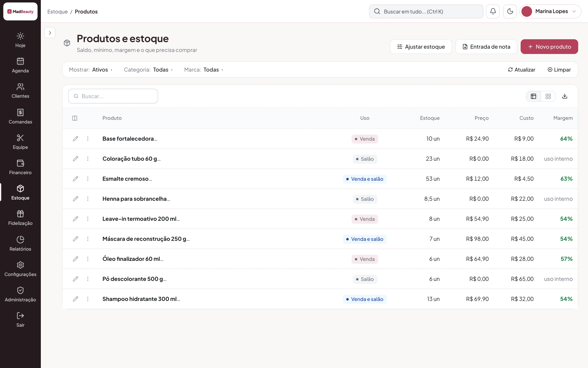
Task: Switch to grid card view
Action: click(548, 96)
